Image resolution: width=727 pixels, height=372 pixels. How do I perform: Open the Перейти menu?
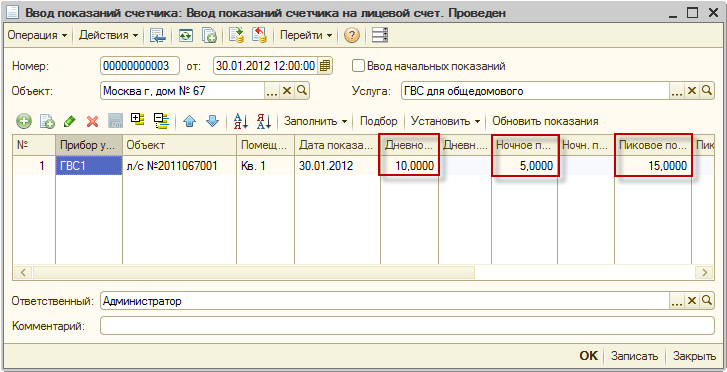[x=306, y=35]
